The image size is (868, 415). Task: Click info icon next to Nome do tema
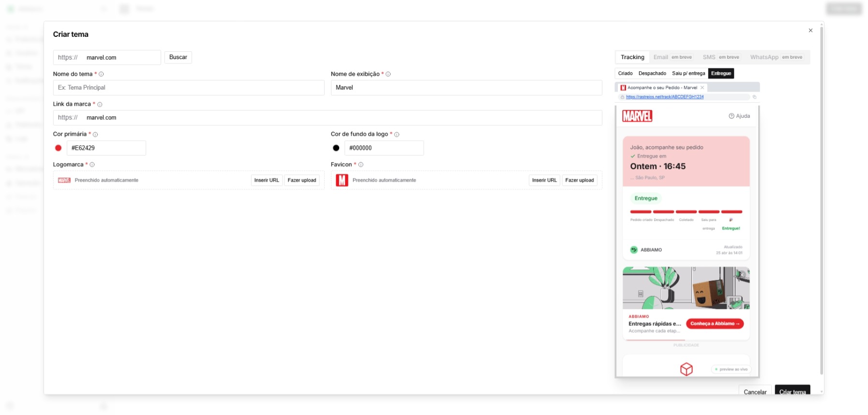[x=101, y=74]
